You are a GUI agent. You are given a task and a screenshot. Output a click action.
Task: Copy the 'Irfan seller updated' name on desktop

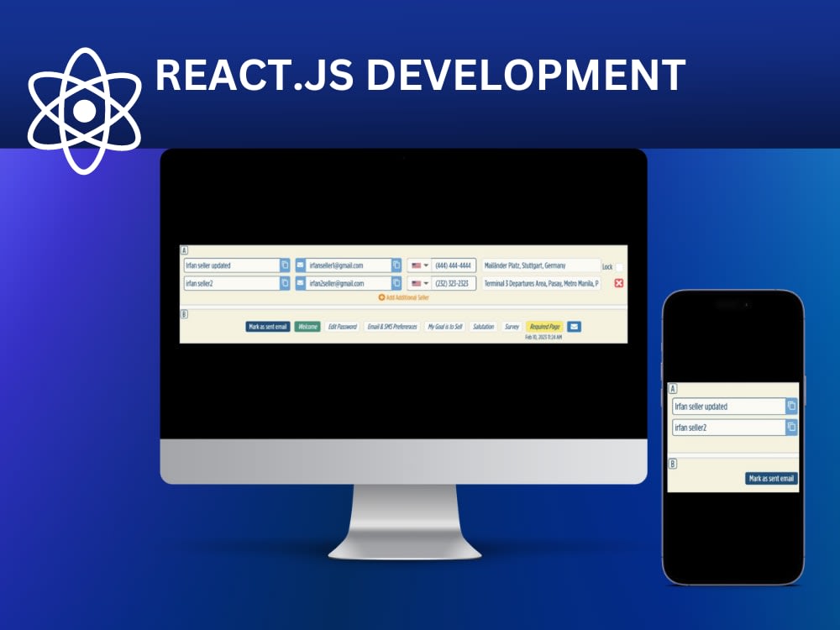(285, 265)
